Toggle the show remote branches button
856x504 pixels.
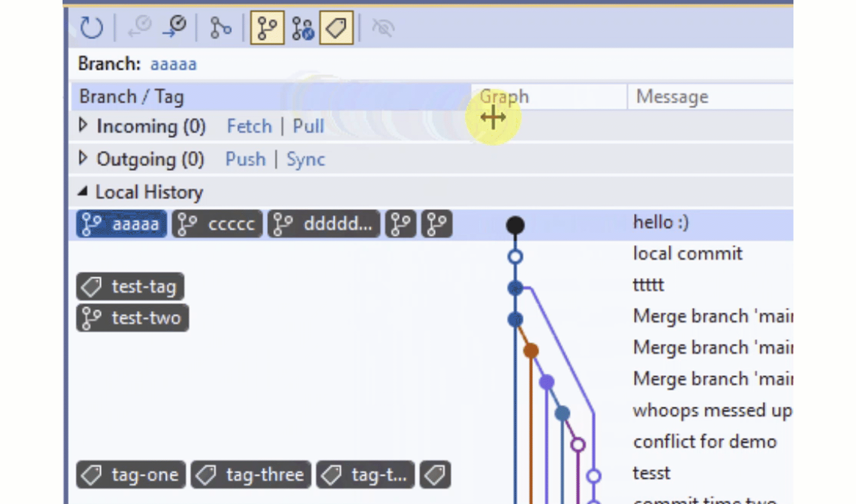coord(302,28)
